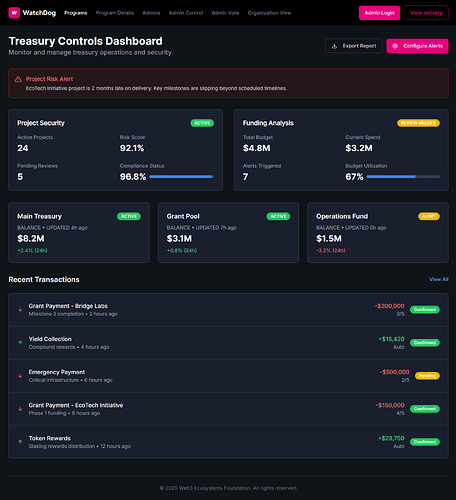
Task: Click the Budget Utilization progress bar
Action: click(x=403, y=177)
